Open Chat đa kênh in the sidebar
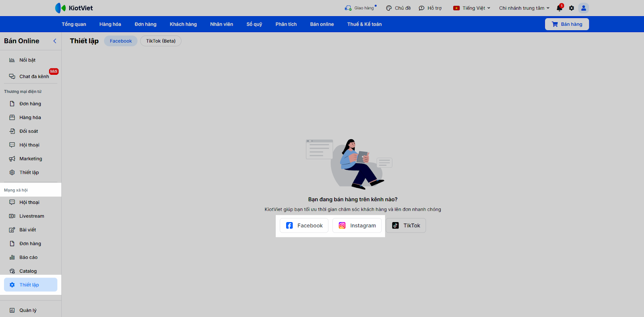 click(x=31, y=76)
